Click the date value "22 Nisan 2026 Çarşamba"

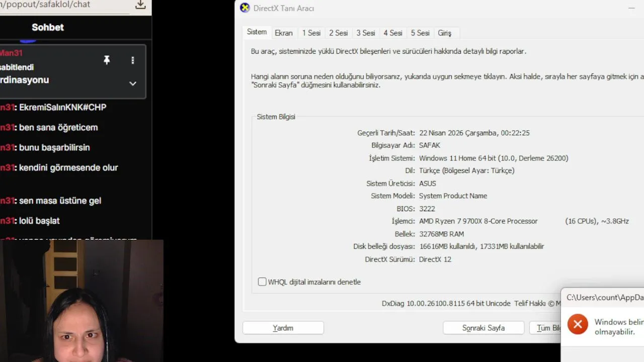459,133
